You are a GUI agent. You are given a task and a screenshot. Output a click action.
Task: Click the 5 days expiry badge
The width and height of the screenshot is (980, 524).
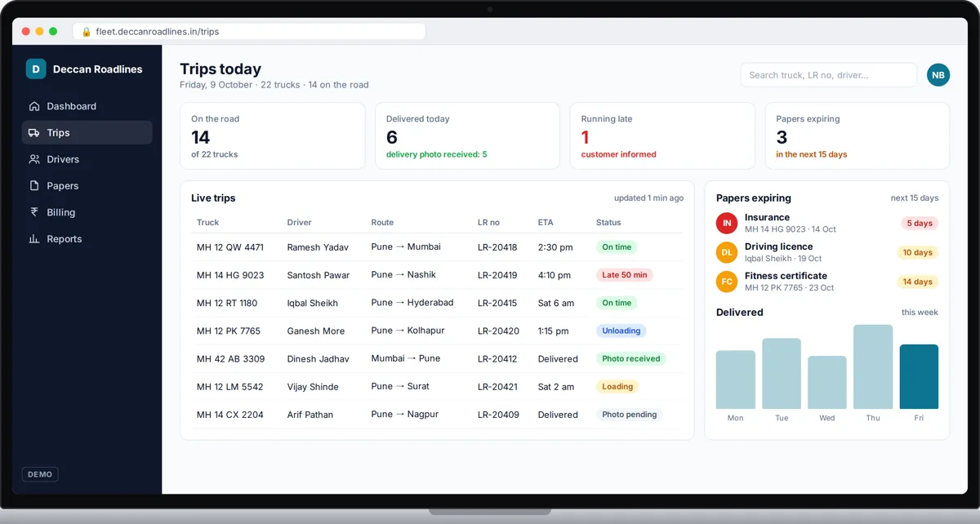(920, 223)
